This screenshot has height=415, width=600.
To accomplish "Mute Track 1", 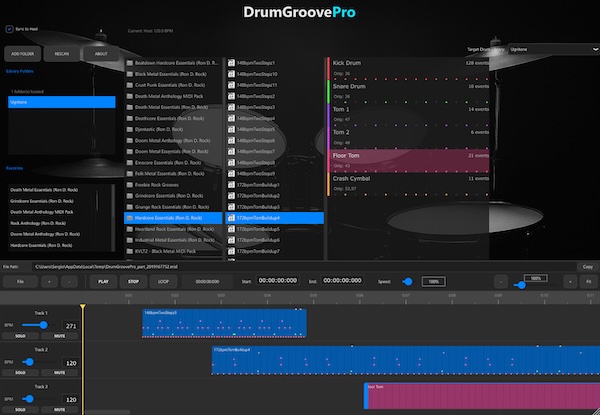I will [x=59, y=336].
